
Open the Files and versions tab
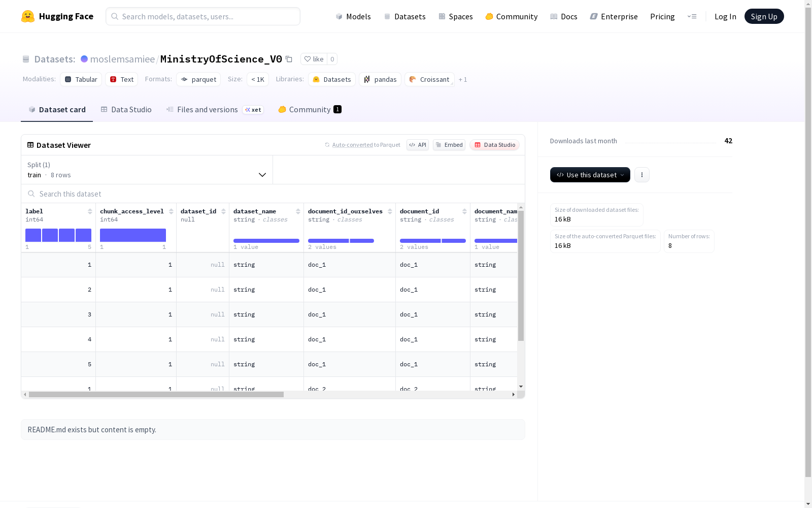pyautogui.click(x=215, y=110)
